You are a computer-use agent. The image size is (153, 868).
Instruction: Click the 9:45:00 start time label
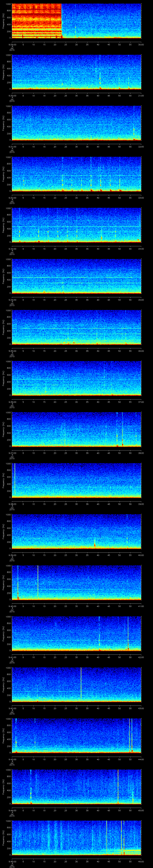[x=12, y=861]
